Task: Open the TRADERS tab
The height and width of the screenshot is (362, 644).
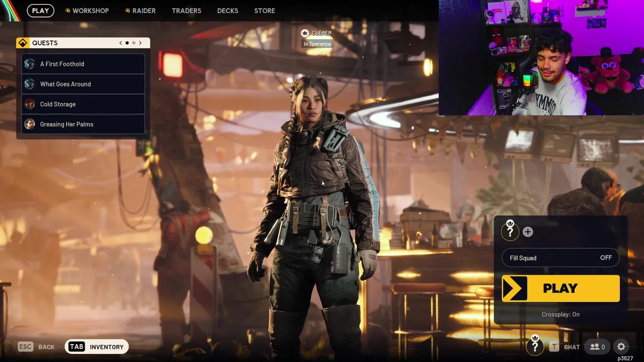Action: pyautogui.click(x=186, y=11)
